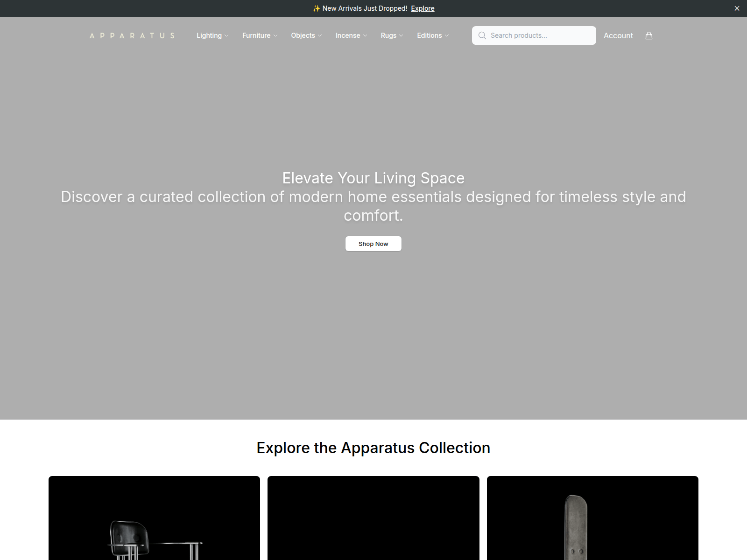Open the Incense dropdown

click(351, 35)
